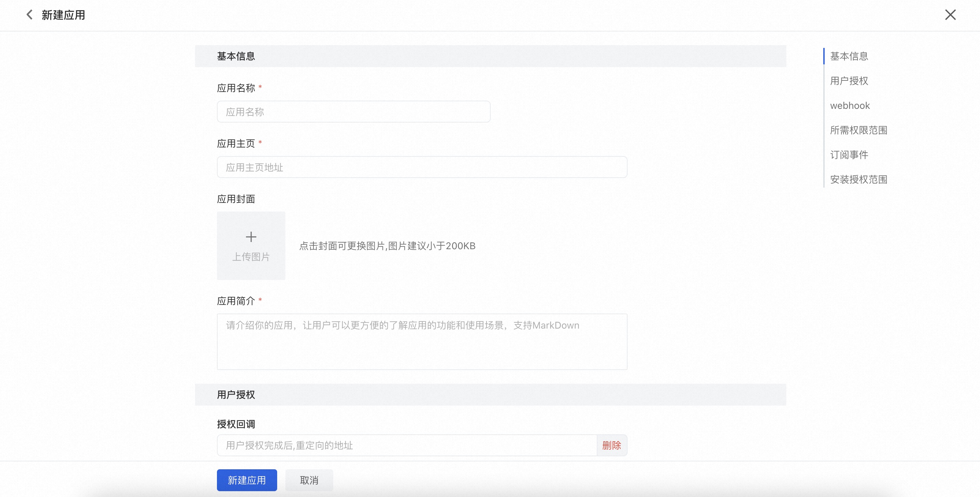This screenshot has width=980, height=497.
Task: Focus the 应用名称 input field
Action: tap(353, 112)
